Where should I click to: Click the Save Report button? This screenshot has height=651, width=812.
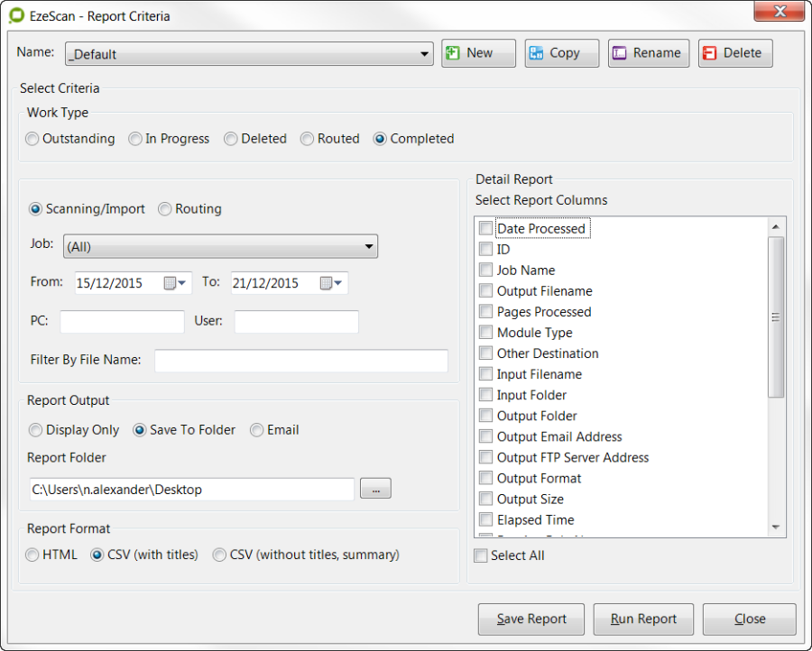pos(531,619)
